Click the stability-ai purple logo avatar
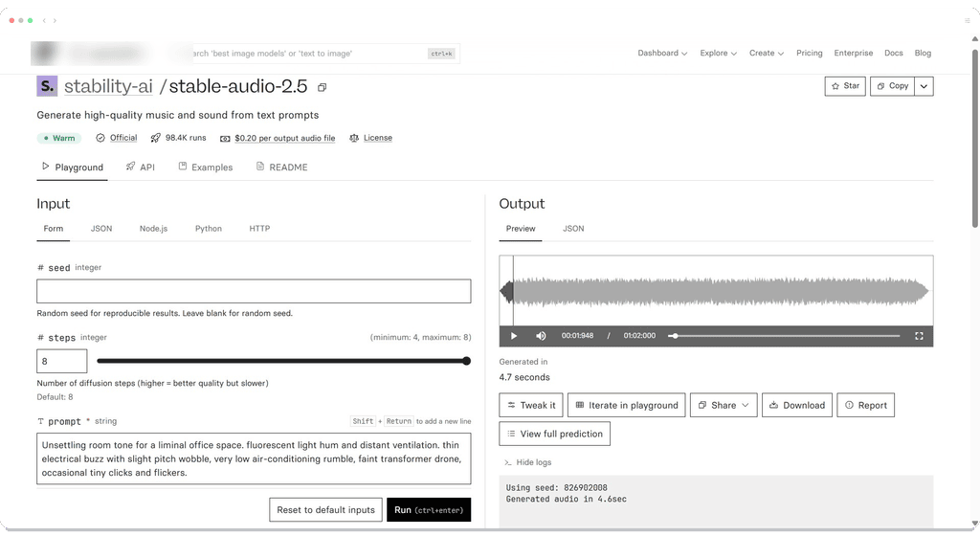Viewport: 980px width, 536px height. [47, 86]
